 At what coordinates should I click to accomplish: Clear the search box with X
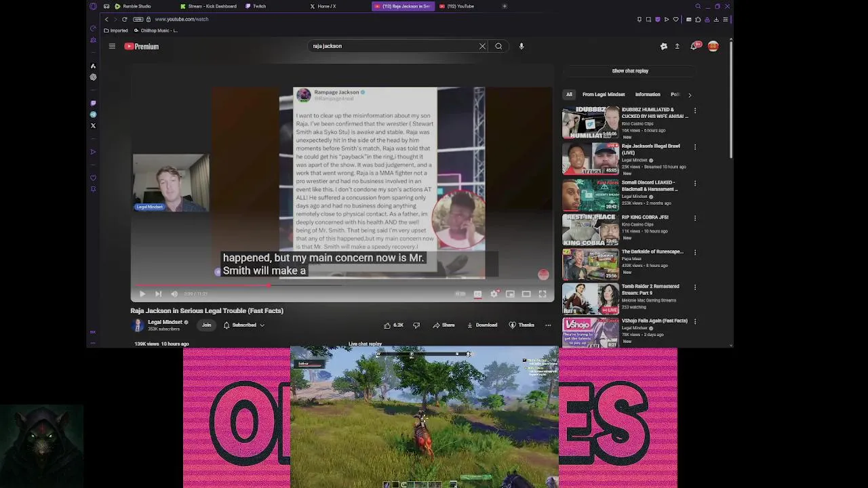click(x=482, y=46)
